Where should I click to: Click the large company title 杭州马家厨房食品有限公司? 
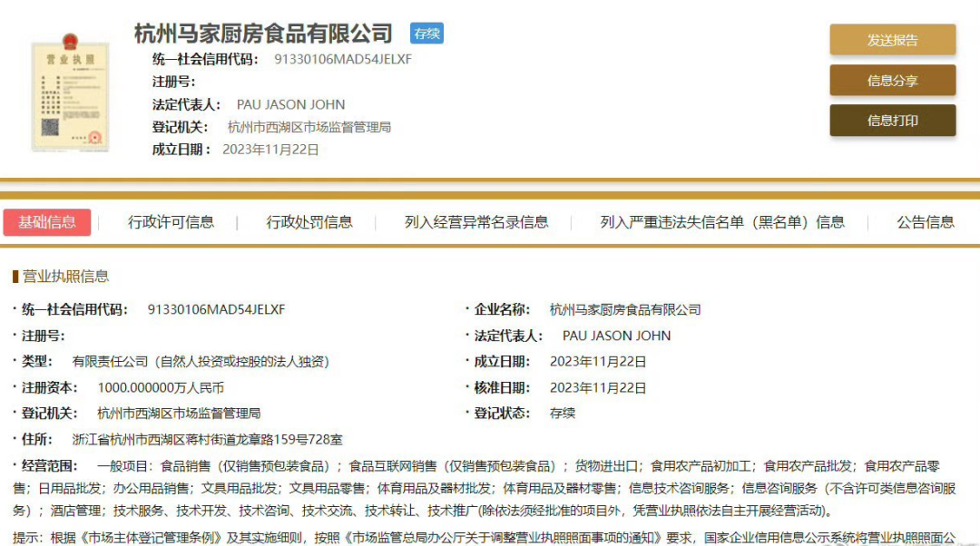(x=263, y=34)
